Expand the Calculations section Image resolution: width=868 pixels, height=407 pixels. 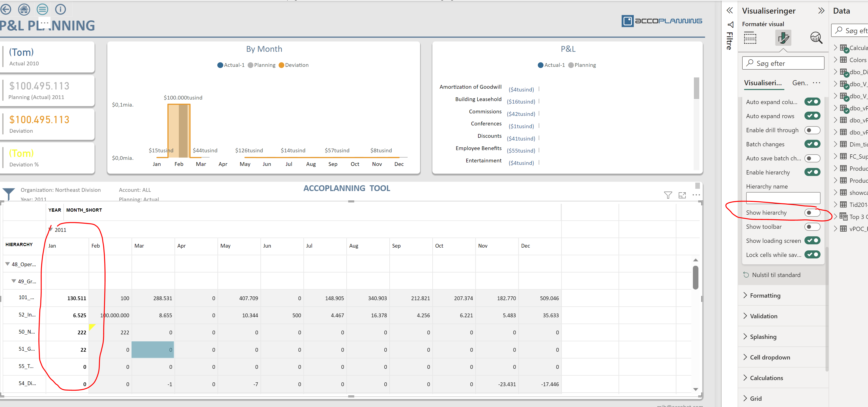click(x=783, y=378)
